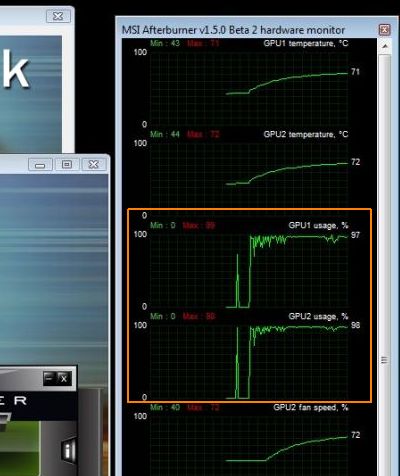
Task: Click the 'GPU2 usage, %' graph label
Action: point(318,316)
